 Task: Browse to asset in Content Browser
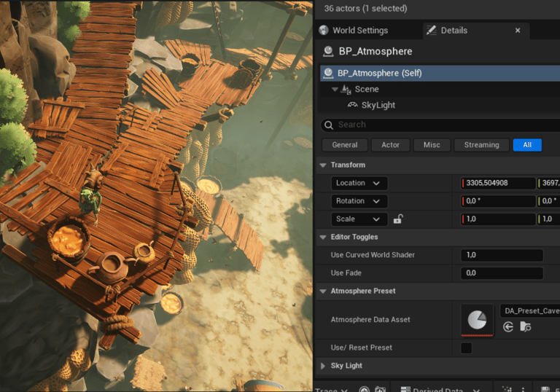click(525, 326)
